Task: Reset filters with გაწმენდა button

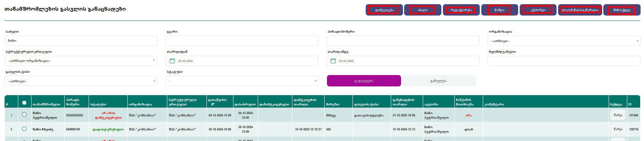Action: coord(439,81)
